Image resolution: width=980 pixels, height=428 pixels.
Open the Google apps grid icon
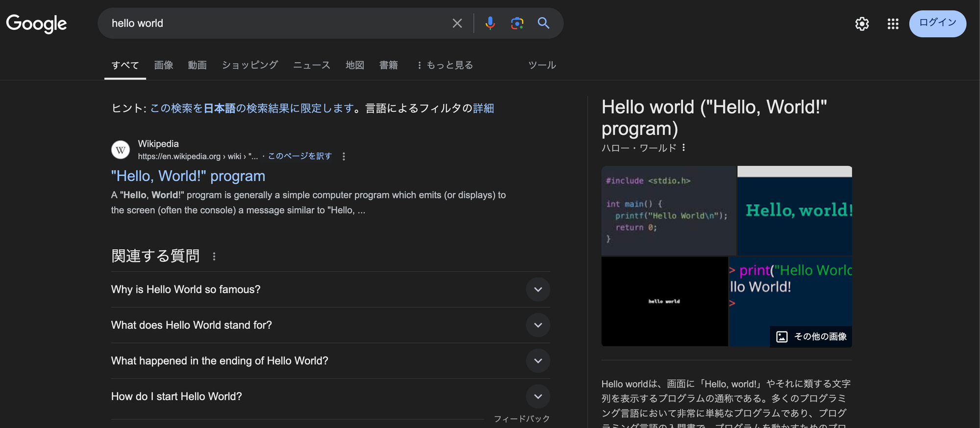893,24
